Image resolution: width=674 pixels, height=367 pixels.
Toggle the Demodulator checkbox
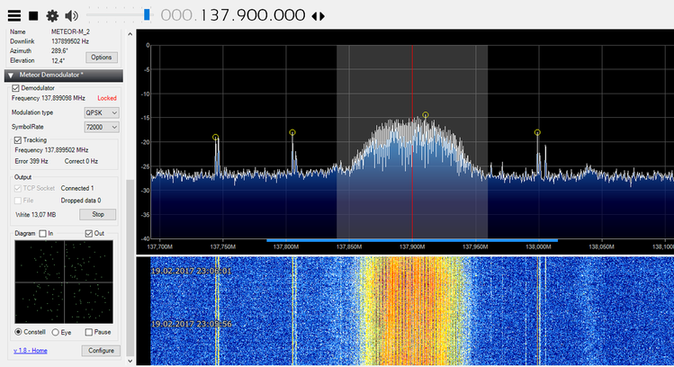pos(15,88)
